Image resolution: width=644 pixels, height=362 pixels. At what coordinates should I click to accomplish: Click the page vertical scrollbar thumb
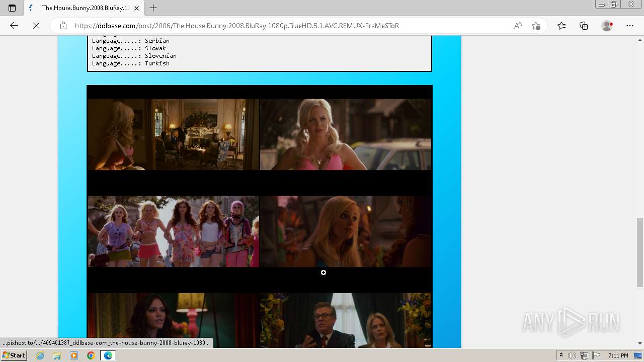tap(639, 252)
